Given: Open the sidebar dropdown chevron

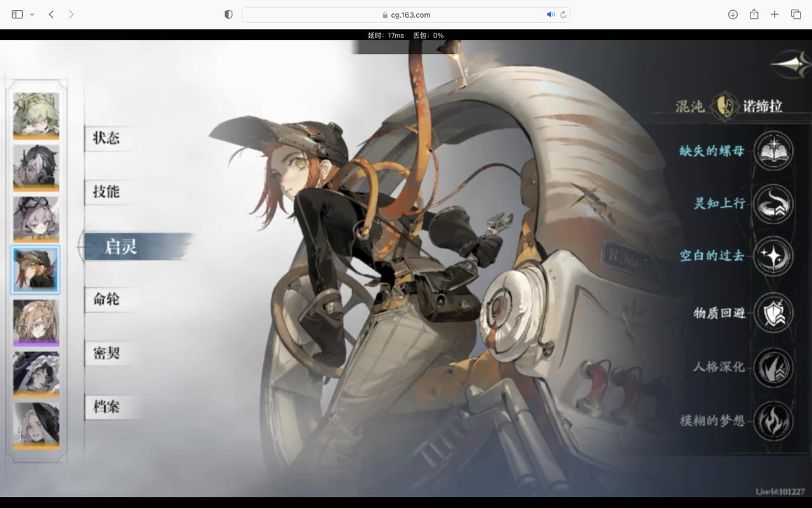Looking at the screenshot, I should tap(32, 15).
